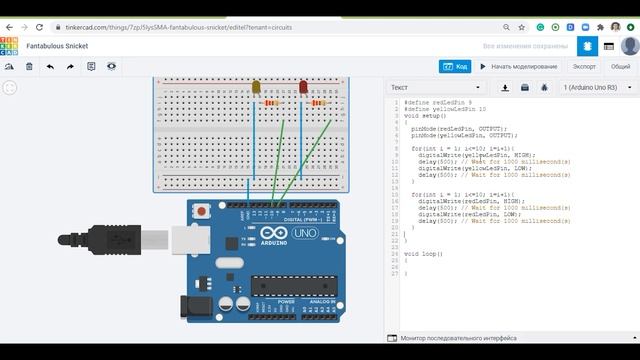Toggle notes visibility eye icon
Screen dimensions: 640x360
[x=111, y=66]
